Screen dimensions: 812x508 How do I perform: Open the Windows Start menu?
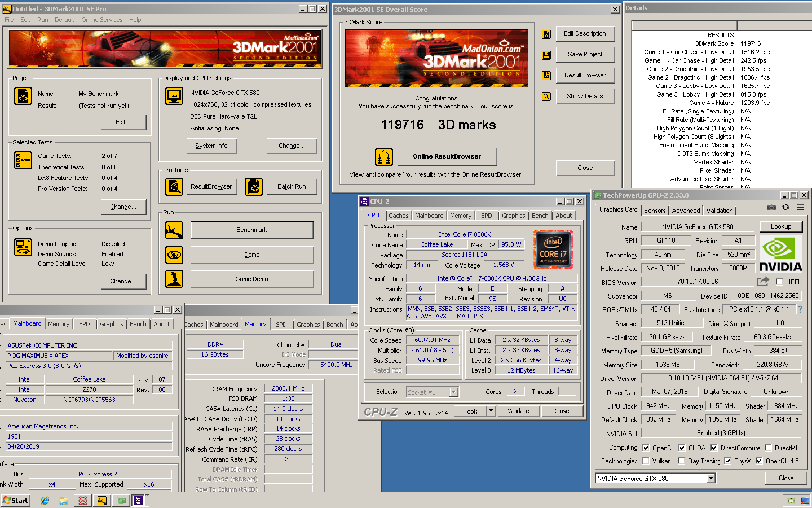pos(15,501)
